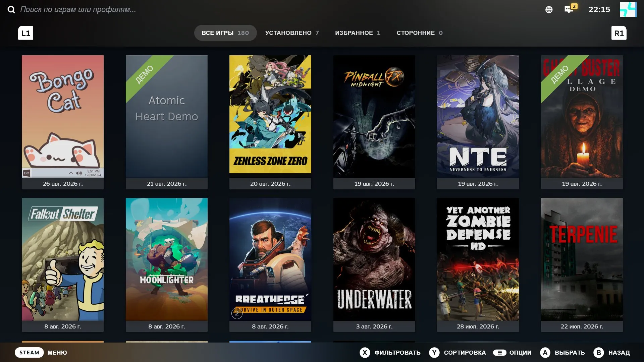
Task: Switch to the ВСЕ ИГРЫ tab
Action: (x=225, y=33)
